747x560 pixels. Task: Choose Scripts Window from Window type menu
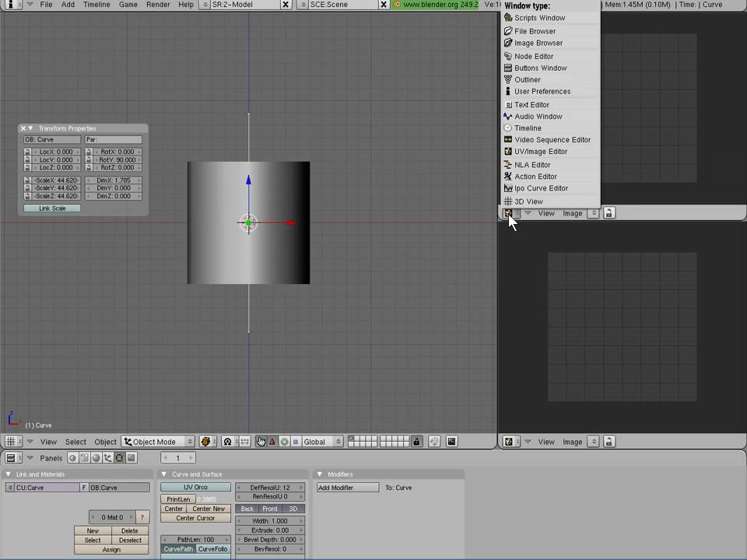(x=551, y=18)
